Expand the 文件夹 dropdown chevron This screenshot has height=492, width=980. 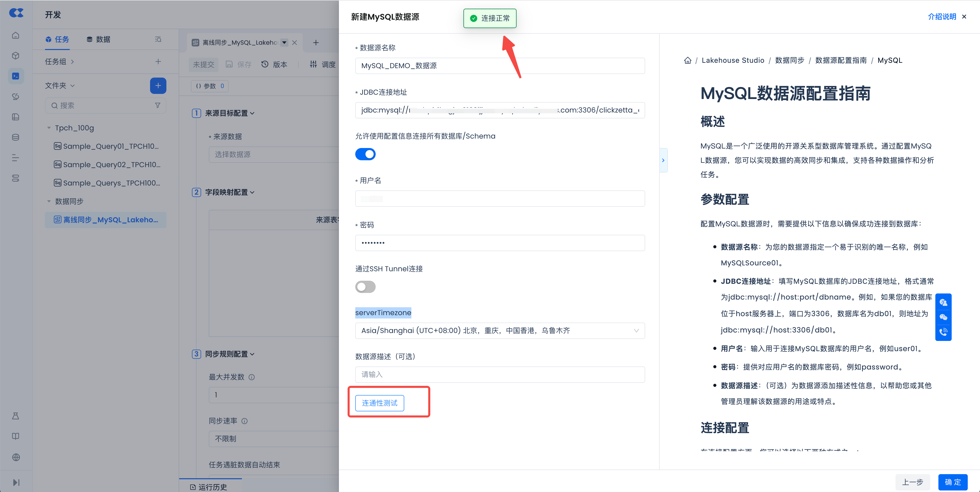73,85
